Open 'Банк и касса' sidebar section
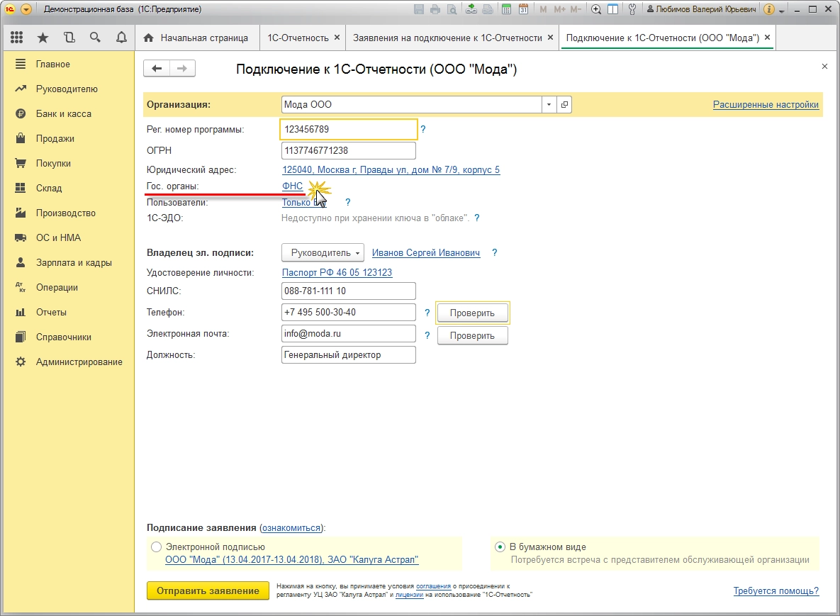Screen dimensions: 840x616 (x=63, y=114)
